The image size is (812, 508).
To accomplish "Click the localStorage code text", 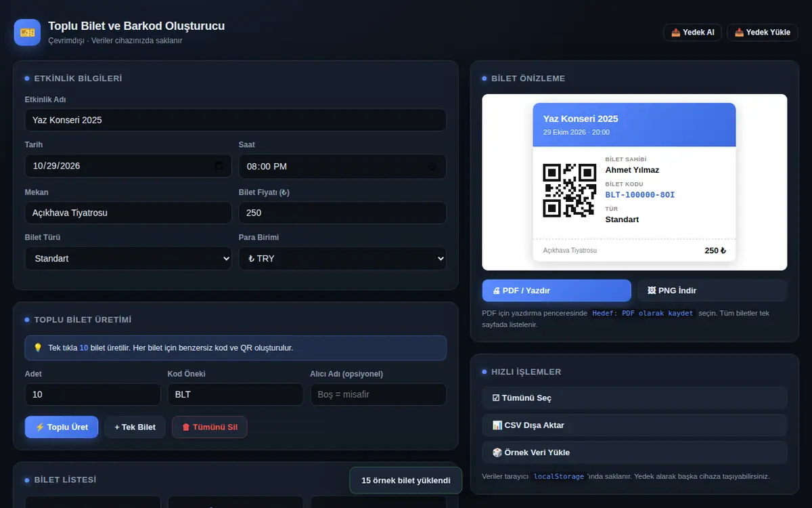I will (x=558, y=477).
